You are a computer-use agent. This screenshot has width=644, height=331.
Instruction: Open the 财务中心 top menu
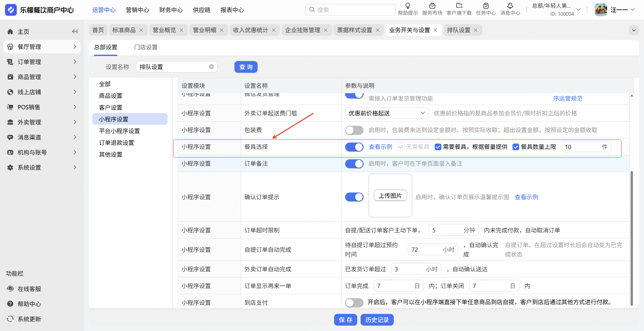point(171,10)
